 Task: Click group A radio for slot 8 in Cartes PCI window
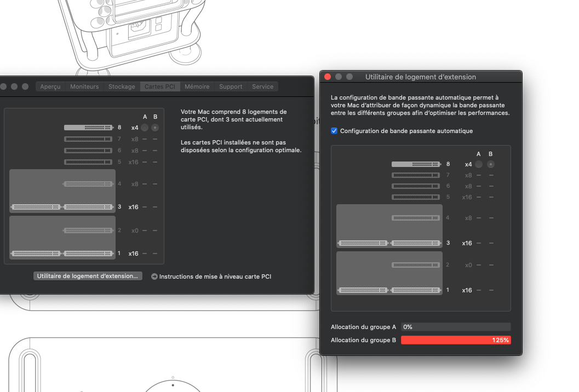(145, 128)
